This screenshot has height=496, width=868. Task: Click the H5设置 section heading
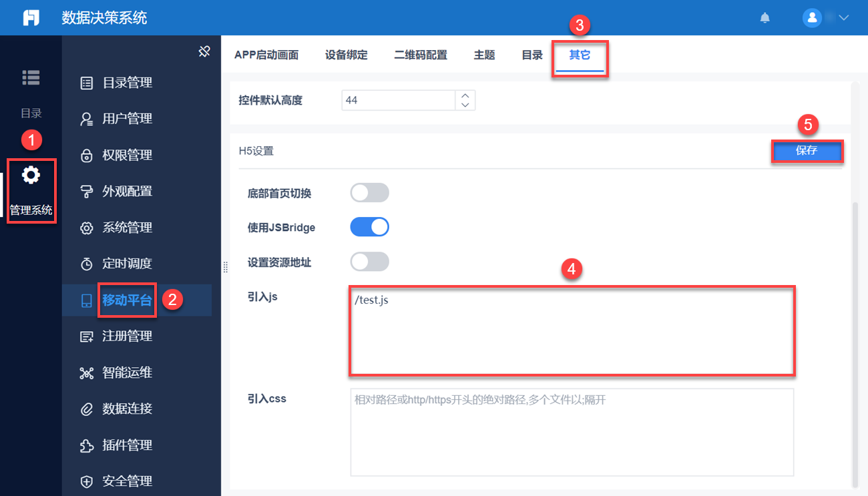tap(256, 151)
